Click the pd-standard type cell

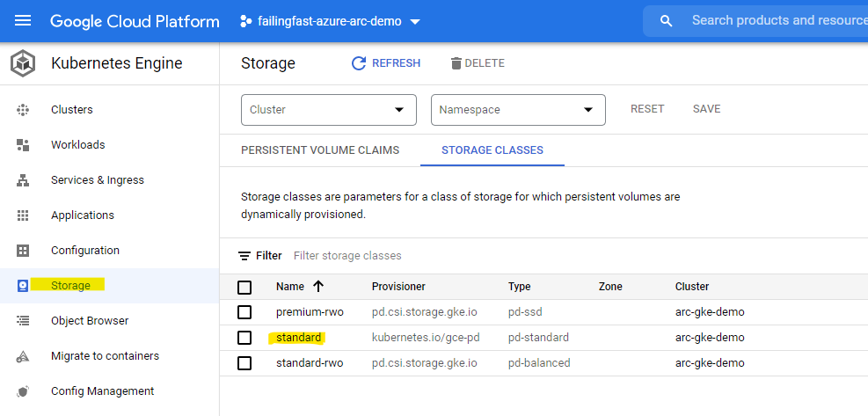[538, 338]
